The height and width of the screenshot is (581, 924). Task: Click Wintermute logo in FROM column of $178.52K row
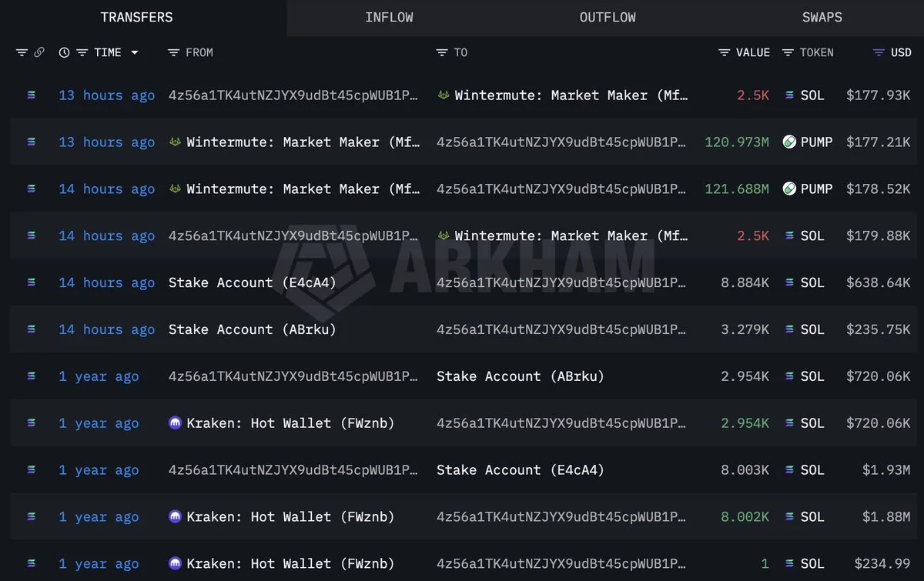pyautogui.click(x=175, y=189)
